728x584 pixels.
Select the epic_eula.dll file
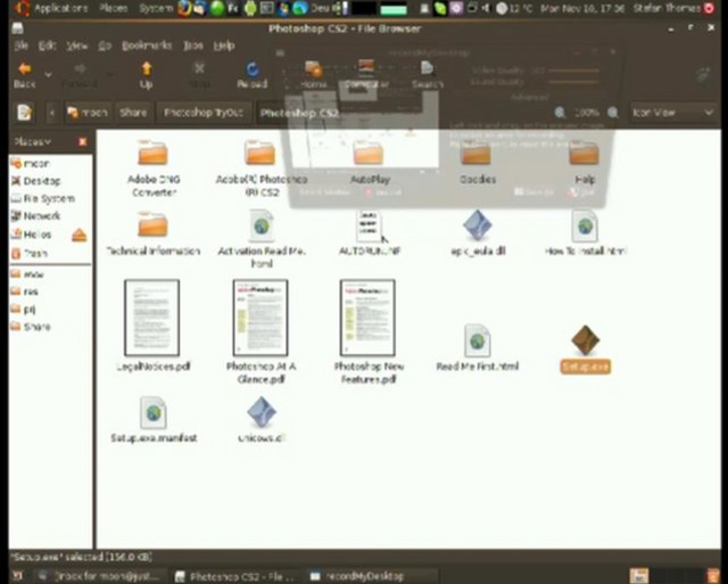tap(477, 225)
